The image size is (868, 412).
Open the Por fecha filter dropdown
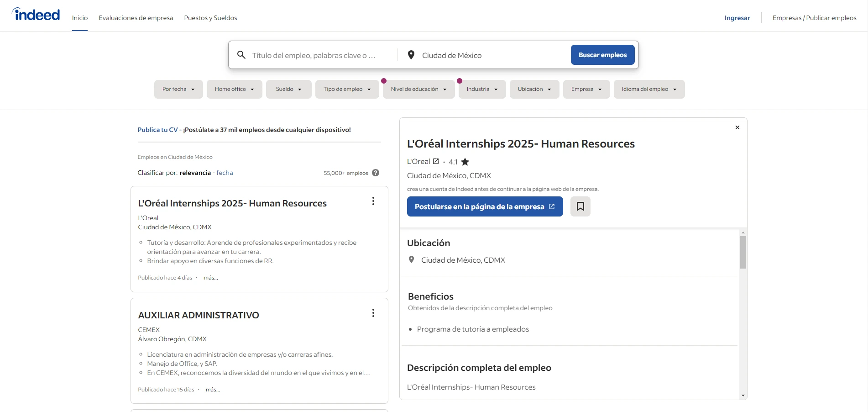coord(178,89)
